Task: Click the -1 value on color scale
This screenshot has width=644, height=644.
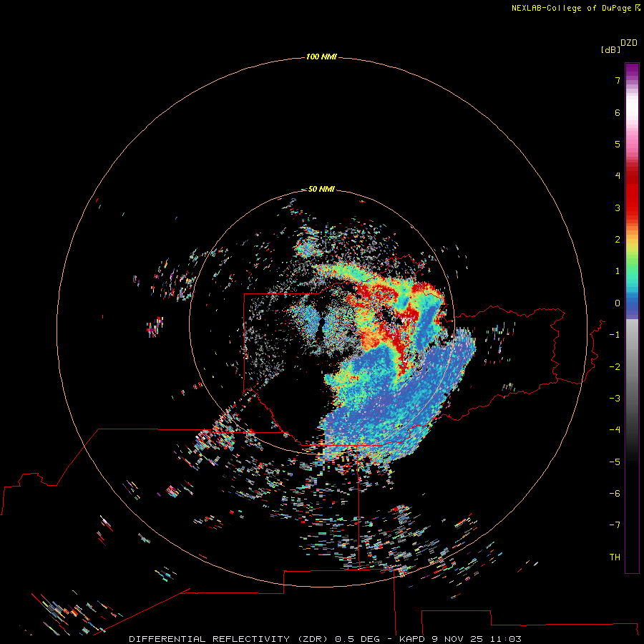Action: coord(615,335)
